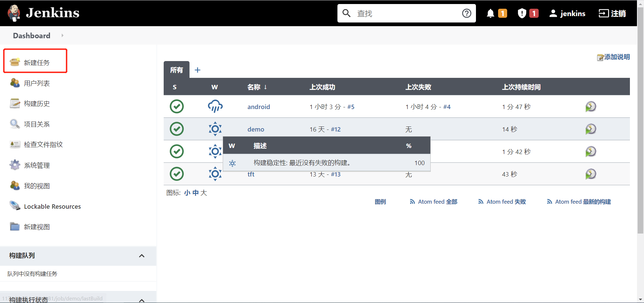Open security warnings shield icon

pos(522,13)
